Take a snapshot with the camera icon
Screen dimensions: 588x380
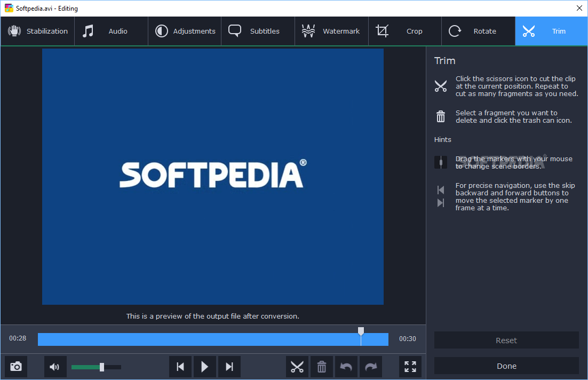pos(16,367)
